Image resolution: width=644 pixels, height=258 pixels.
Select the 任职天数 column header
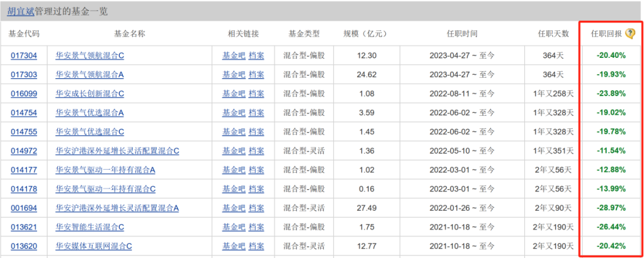(x=553, y=33)
